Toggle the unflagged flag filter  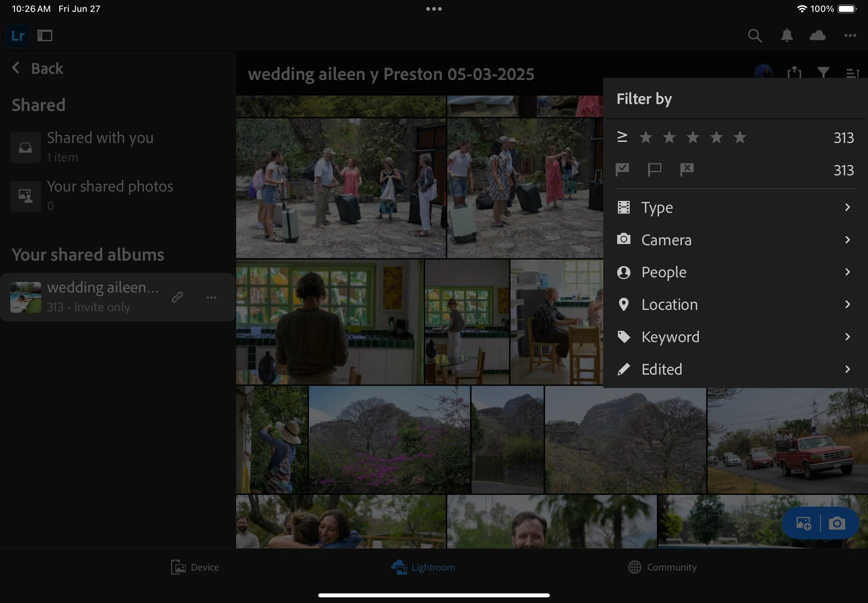pyautogui.click(x=654, y=169)
